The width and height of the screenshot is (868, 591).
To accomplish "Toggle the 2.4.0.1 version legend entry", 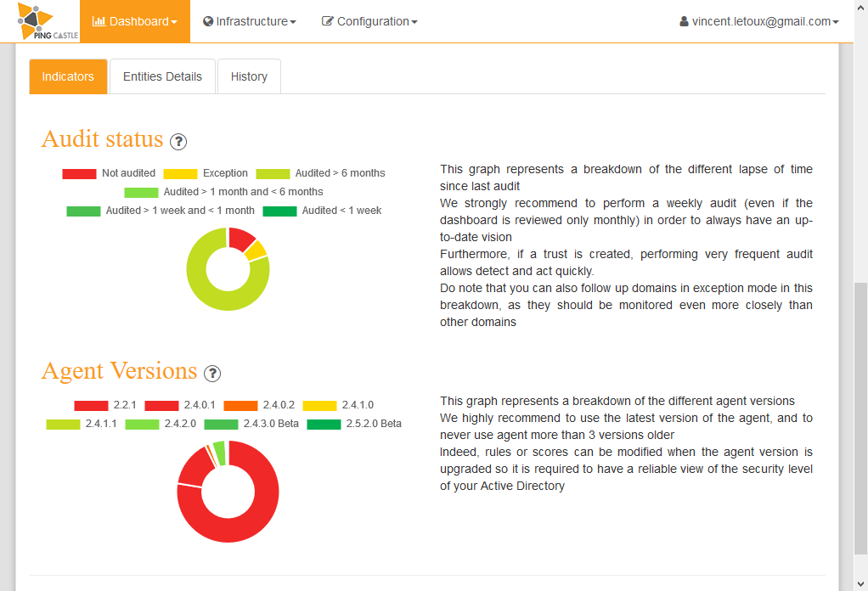I will pos(180,405).
